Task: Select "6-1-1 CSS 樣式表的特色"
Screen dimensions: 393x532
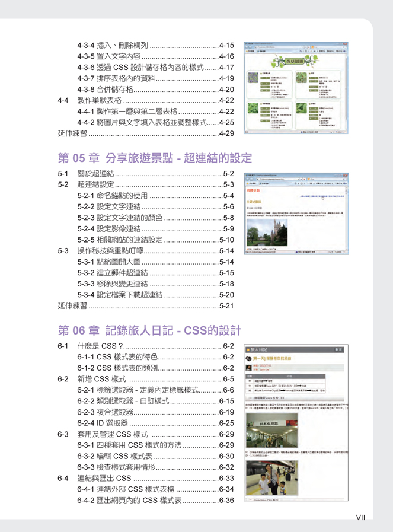Action: point(156,357)
